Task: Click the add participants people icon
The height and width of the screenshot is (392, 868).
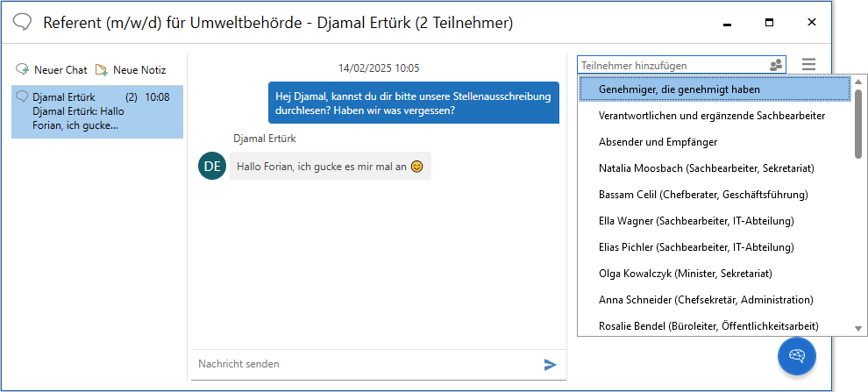Action: point(776,65)
